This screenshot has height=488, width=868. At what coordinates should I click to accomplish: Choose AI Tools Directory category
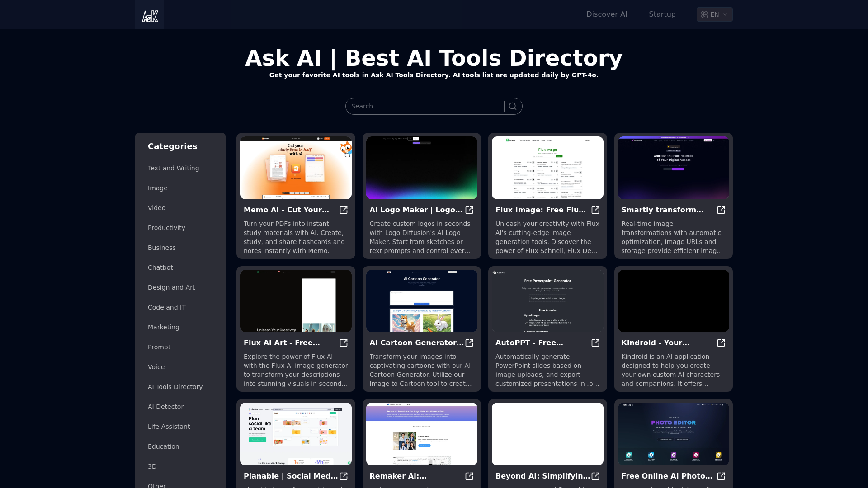(175, 387)
